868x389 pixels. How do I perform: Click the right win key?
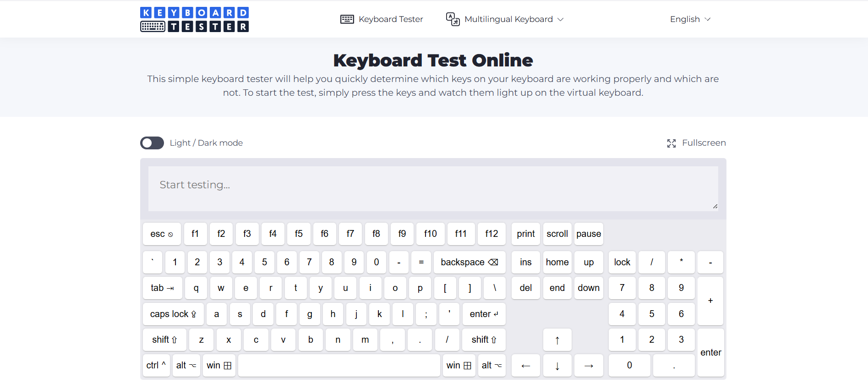[459, 365]
